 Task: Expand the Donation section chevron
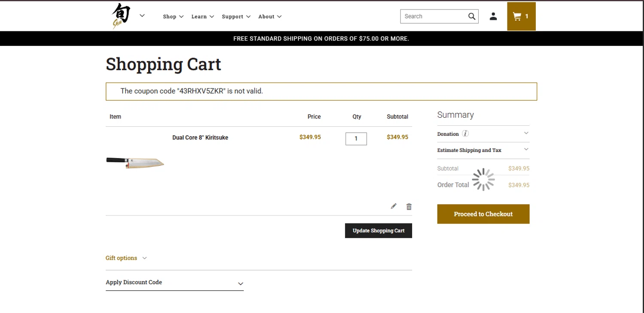[x=526, y=133]
